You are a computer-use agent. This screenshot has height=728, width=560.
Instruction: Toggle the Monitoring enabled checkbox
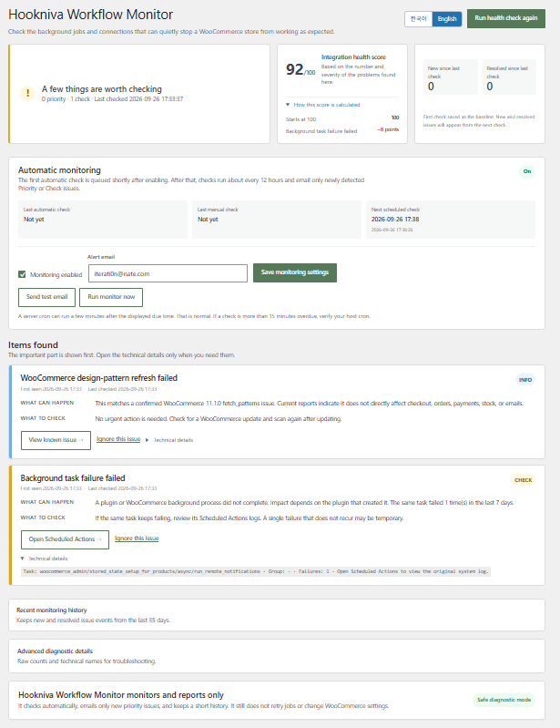(x=22, y=274)
